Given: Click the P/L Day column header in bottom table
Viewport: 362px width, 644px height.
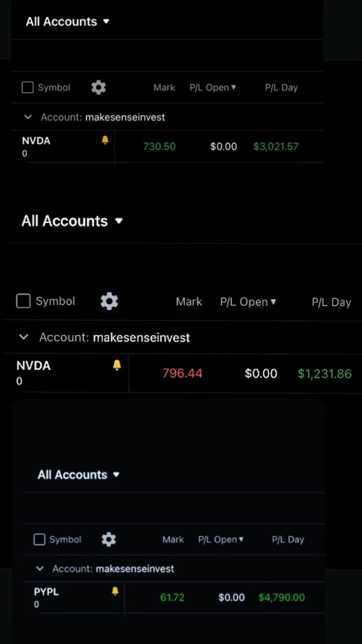Looking at the screenshot, I should point(288,539).
